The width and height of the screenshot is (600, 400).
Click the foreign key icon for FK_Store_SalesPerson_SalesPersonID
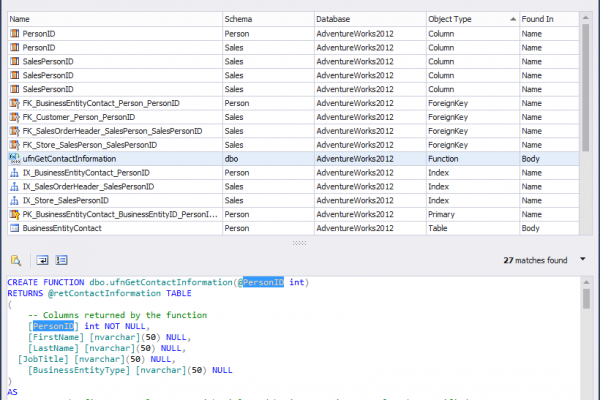click(x=15, y=145)
